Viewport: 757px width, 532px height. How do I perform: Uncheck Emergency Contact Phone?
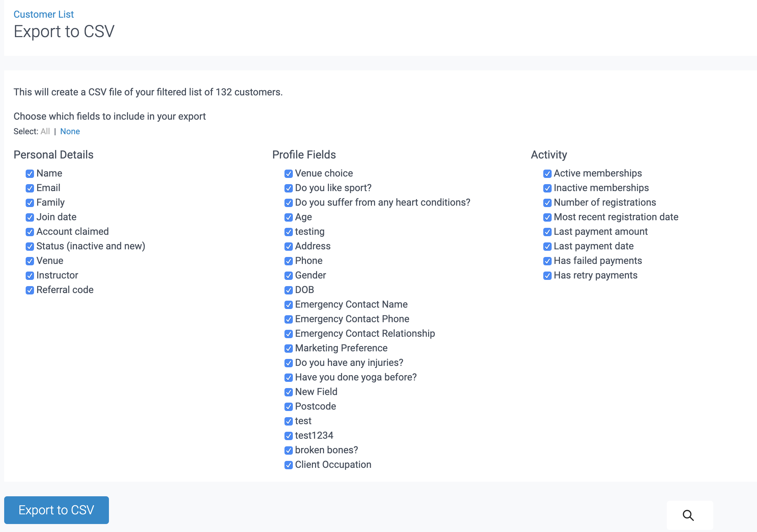click(x=288, y=319)
